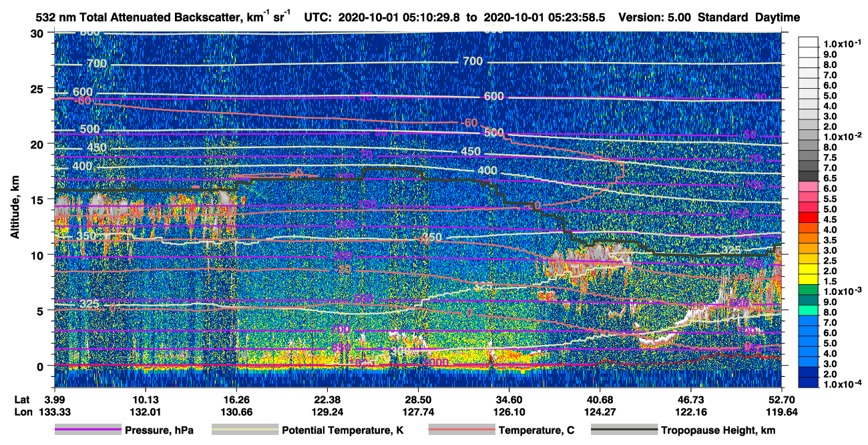
Task: Click the 'Lon' row label
Action: tap(22, 411)
